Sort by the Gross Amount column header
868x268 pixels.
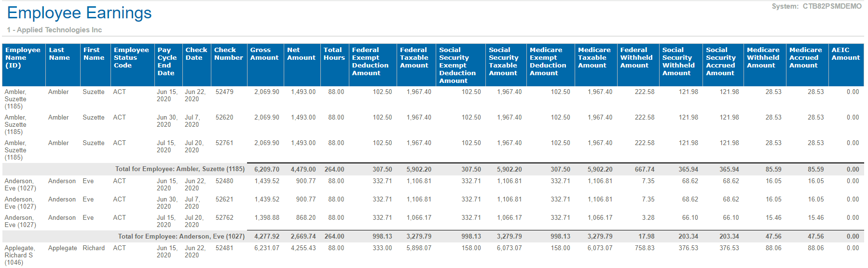[264, 54]
